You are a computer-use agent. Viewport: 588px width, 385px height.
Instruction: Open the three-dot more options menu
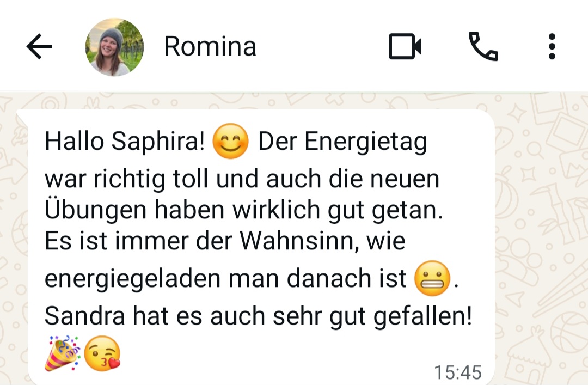(x=552, y=46)
